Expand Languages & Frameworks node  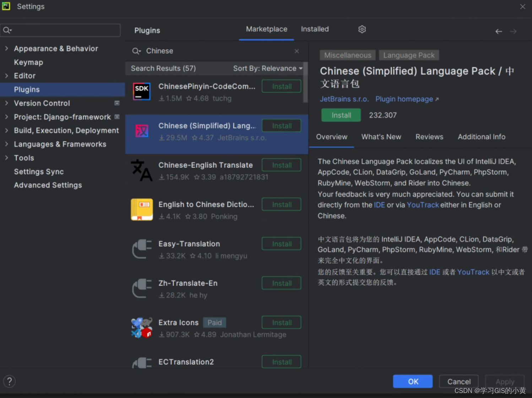6,144
